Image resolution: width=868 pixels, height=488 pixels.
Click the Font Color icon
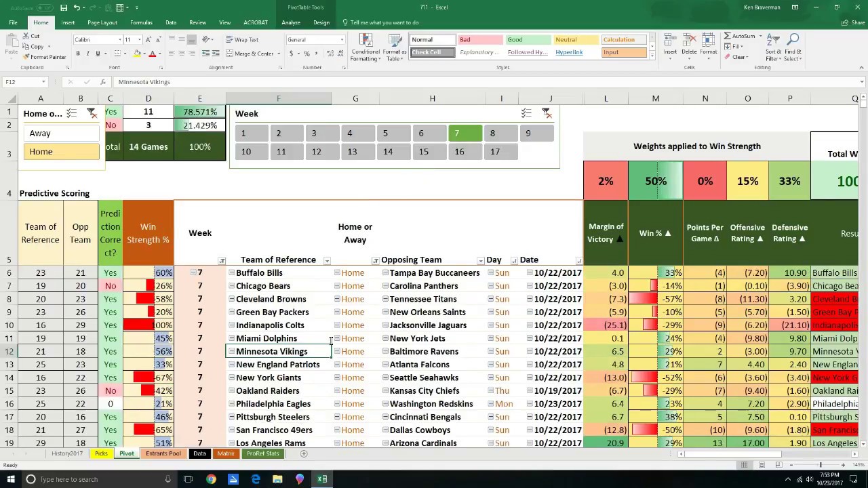click(x=152, y=54)
